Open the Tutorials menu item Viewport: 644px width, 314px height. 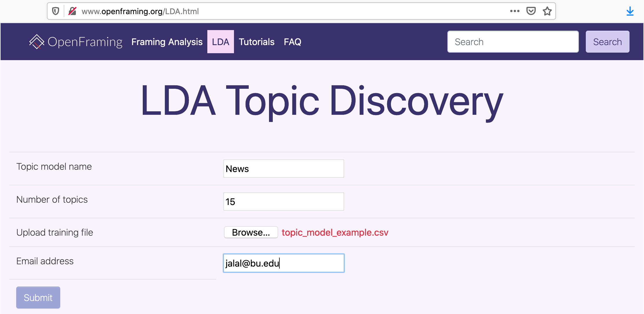pos(256,42)
